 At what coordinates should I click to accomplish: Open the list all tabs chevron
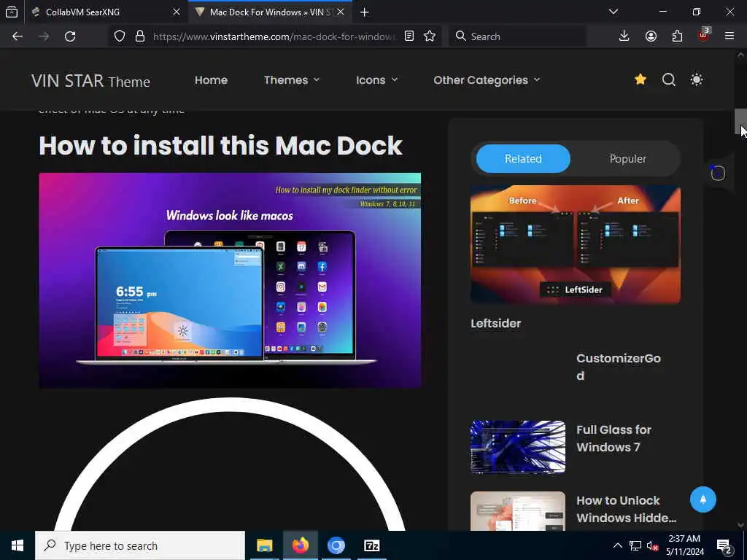(x=614, y=12)
